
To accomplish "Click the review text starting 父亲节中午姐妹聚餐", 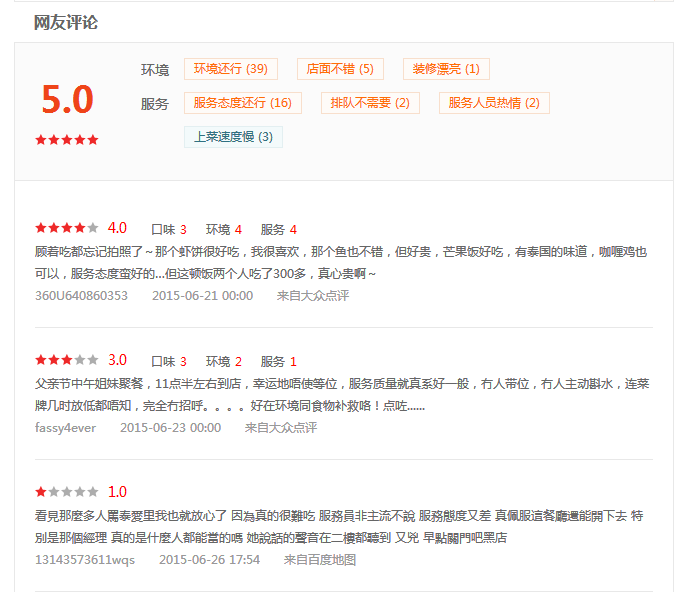I will pos(342,394).
